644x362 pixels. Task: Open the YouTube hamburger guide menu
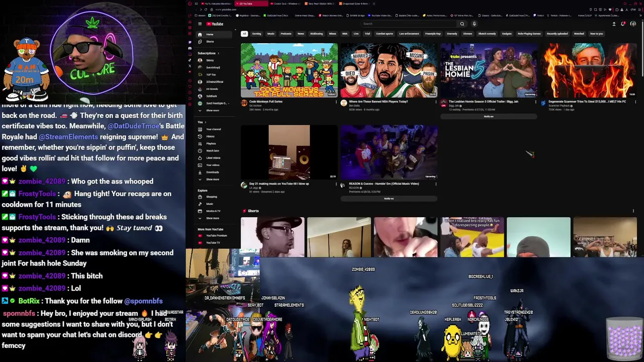200,24
